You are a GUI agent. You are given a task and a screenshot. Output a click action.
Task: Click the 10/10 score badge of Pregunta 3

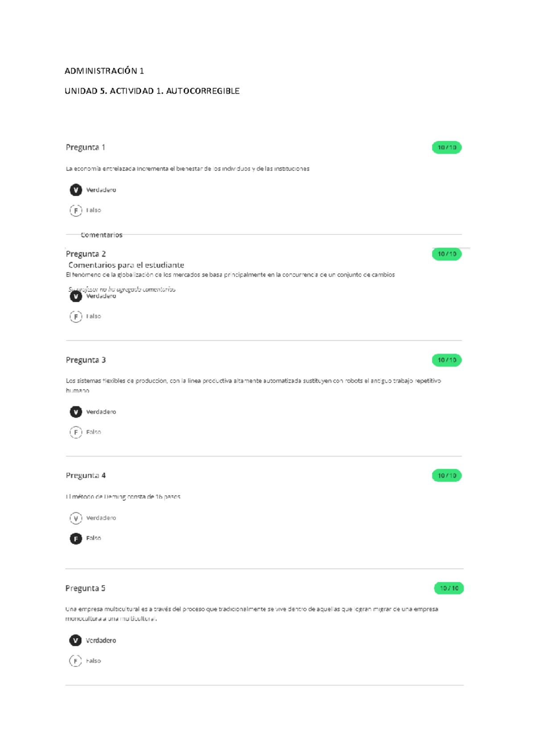click(x=447, y=360)
